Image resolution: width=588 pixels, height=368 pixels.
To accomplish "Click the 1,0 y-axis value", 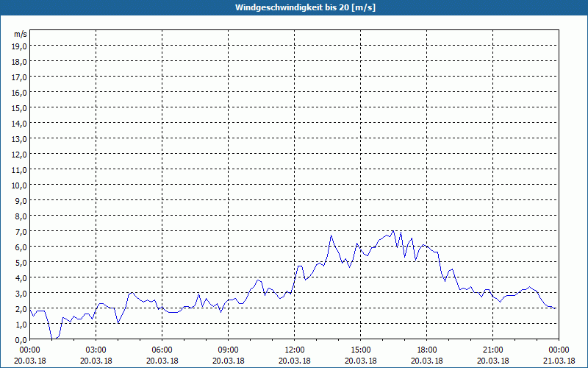I will click(x=21, y=325).
